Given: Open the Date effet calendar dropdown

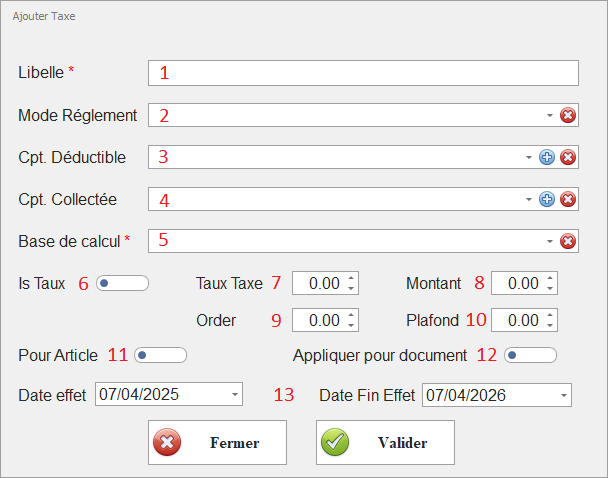Looking at the screenshot, I should (x=234, y=395).
